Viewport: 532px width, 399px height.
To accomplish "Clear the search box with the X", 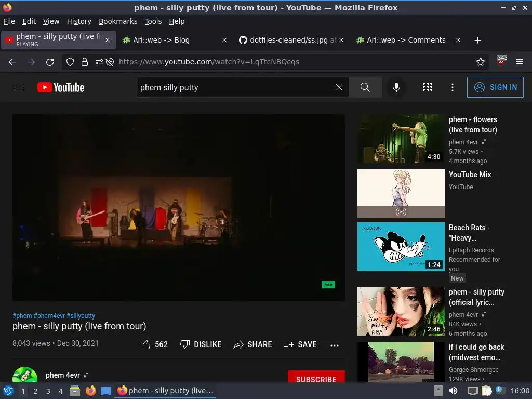I will [339, 87].
